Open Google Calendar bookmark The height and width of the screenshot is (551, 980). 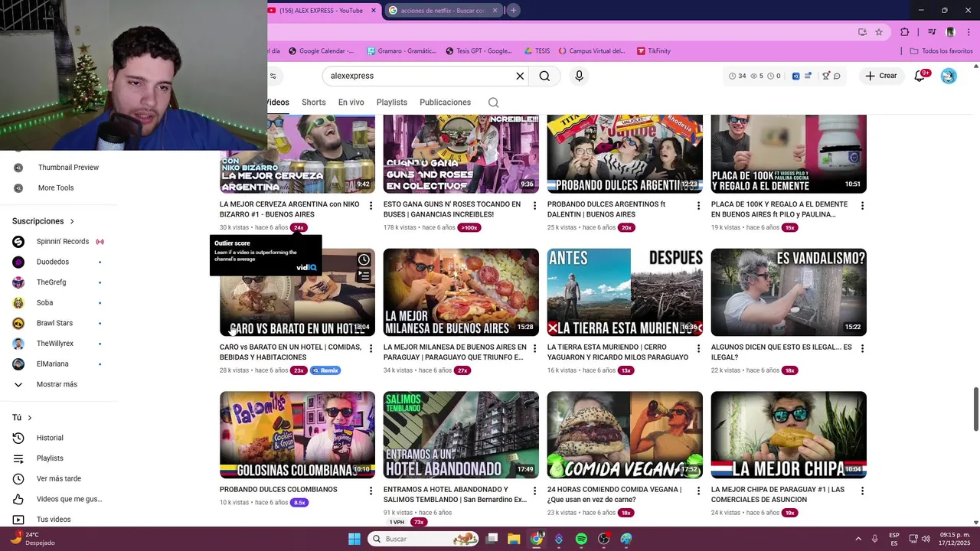[x=322, y=51]
